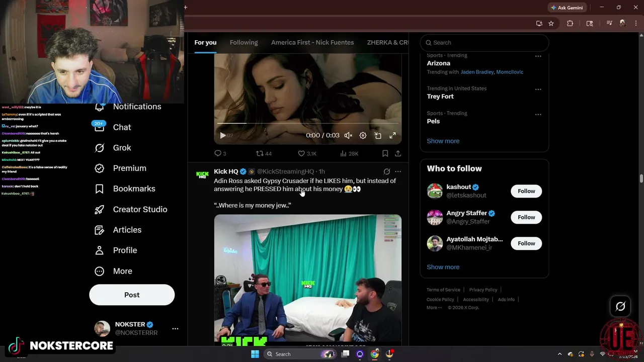644x362 pixels.
Task: Open the Premium sidebar item
Action: (121, 168)
